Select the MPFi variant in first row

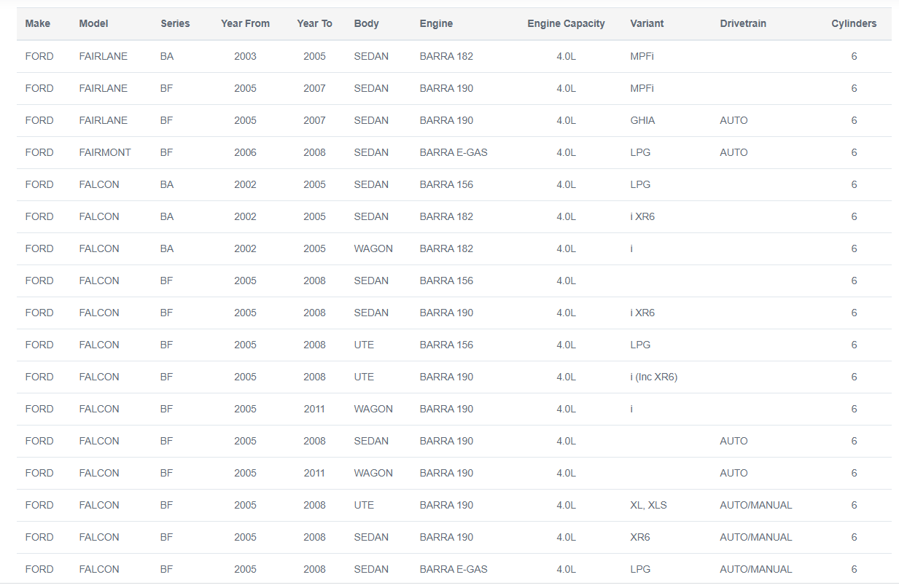tap(642, 56)
